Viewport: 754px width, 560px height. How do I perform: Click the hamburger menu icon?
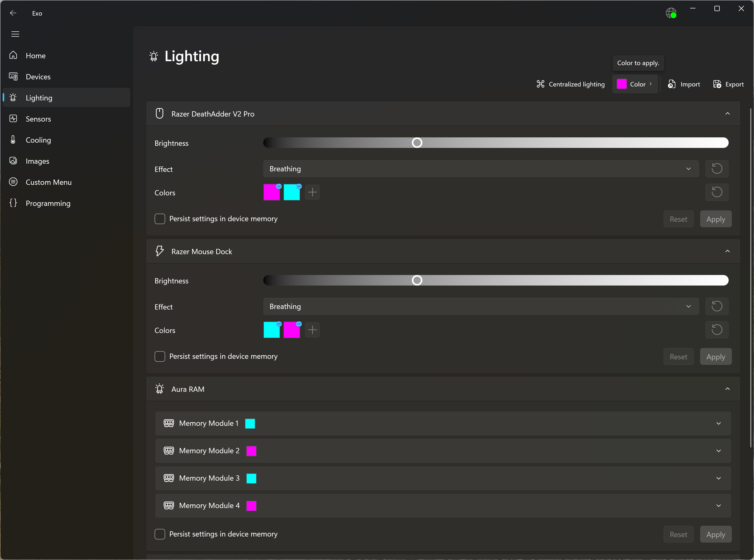coord(15,34)
